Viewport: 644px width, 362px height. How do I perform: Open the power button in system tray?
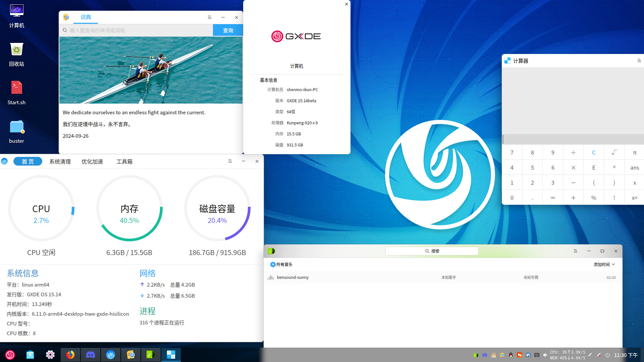pyautogui.click(x=607, y=355)
